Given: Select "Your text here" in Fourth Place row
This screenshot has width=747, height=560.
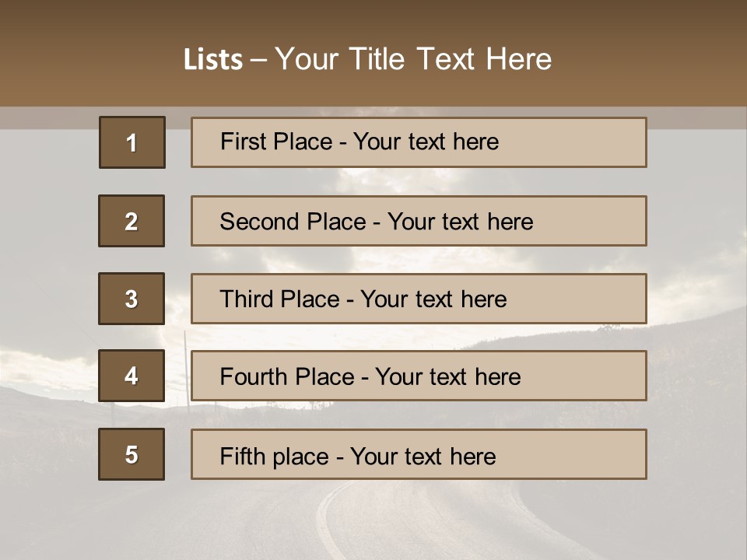Looking at the screenshot, I should (x=447, y=377).
